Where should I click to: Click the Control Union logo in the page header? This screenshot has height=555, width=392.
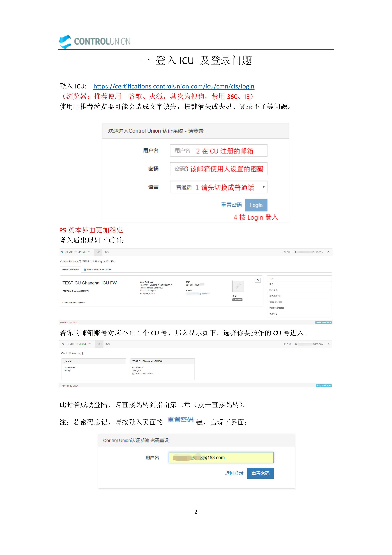95,42
